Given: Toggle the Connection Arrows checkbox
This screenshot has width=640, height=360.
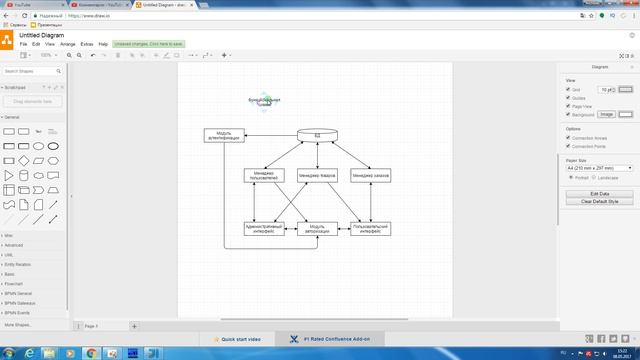Looking at the screenshot, I should 568,138.
